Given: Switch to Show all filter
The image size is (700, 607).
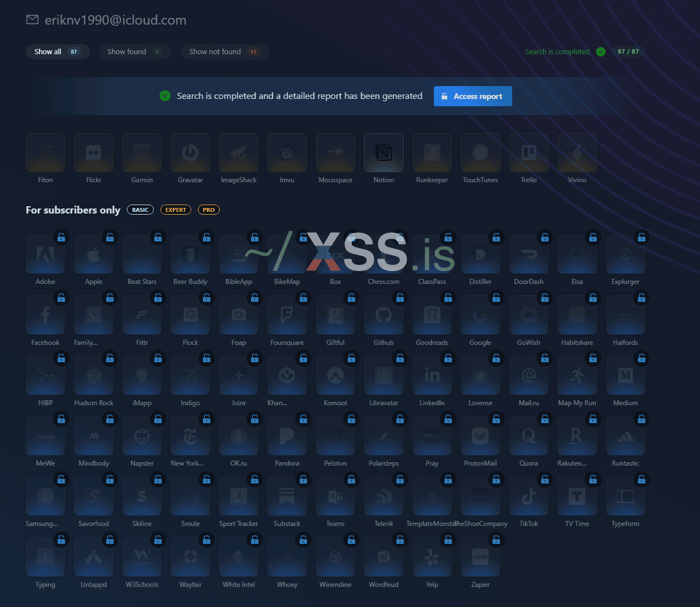Looking at the screenshot, I should click(58, 51).
